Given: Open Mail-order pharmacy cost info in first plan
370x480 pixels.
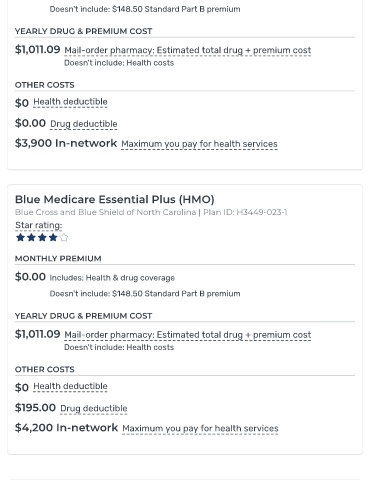Looking at the screenshot, I should pos(188,50).
